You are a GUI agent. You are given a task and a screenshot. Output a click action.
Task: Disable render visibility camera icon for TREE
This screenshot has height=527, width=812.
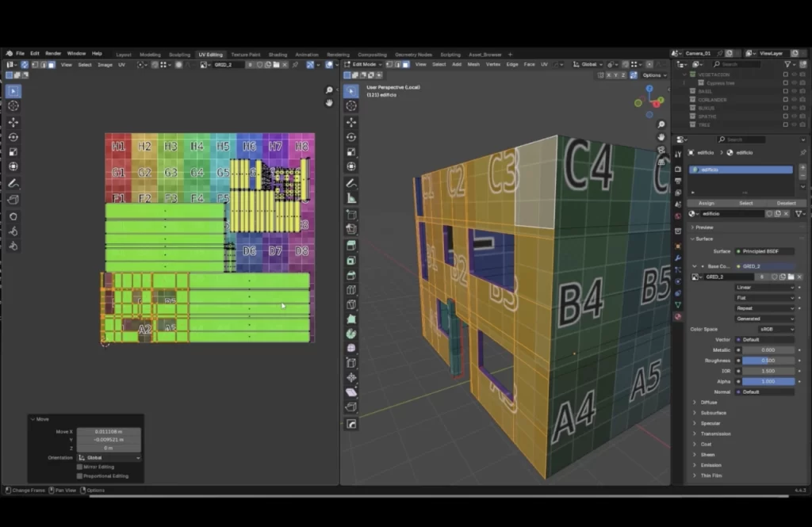tap(802, 124)
